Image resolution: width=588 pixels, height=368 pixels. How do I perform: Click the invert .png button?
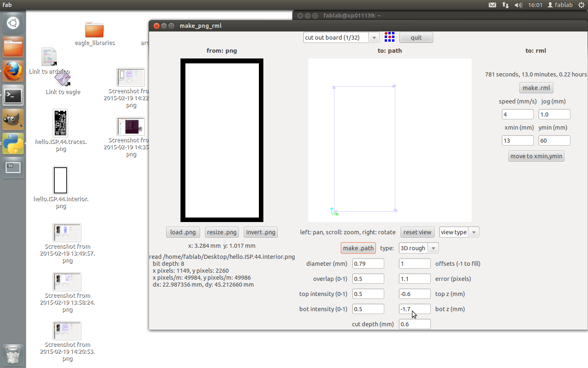(261, 232)
